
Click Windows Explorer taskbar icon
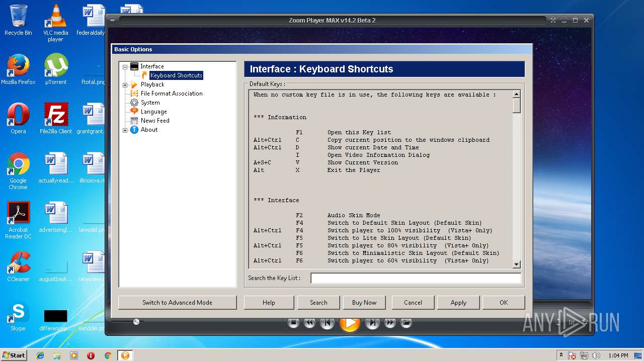(x=57, y=355)
